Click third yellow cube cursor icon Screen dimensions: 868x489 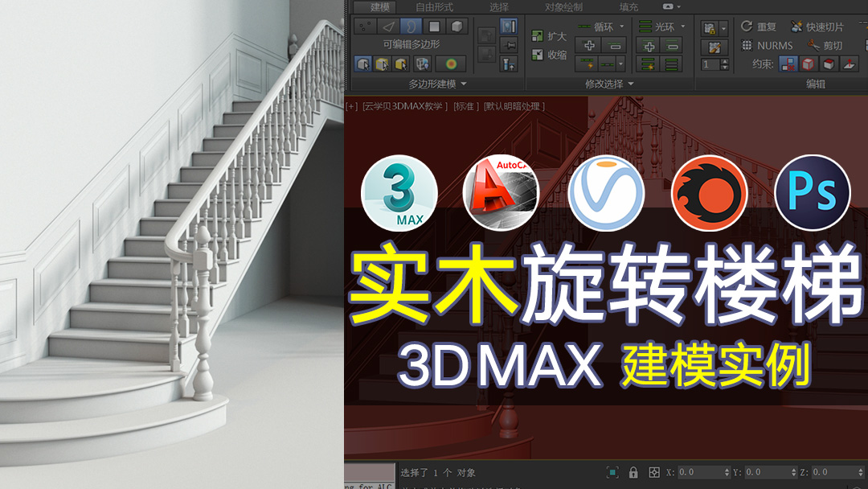point(401,64)
